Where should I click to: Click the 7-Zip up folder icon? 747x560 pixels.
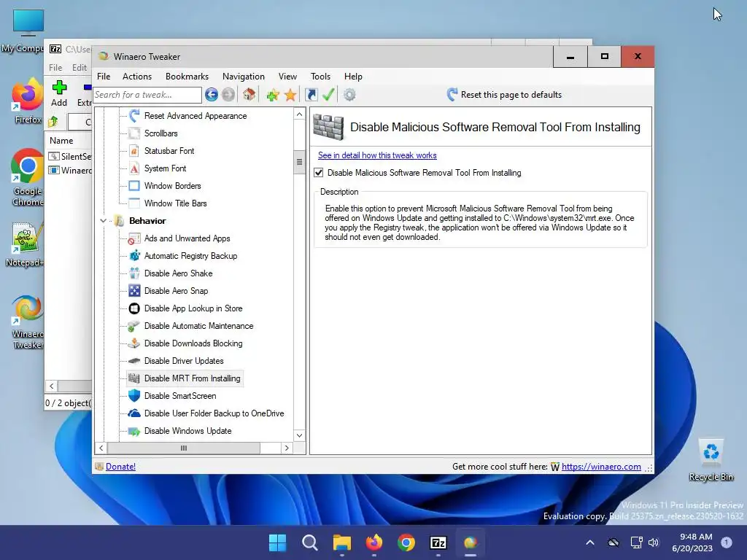pyautogui.click(x=53, y=122)
